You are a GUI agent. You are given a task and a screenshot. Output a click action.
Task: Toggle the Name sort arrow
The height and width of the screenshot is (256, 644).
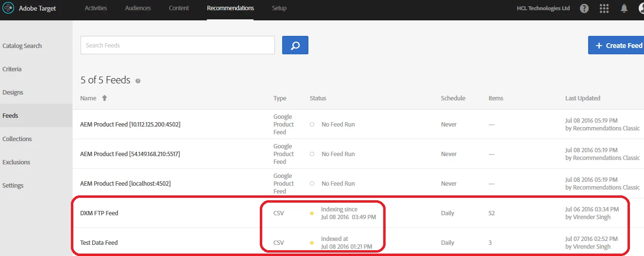pyautogui.click(x=104, y=98)
